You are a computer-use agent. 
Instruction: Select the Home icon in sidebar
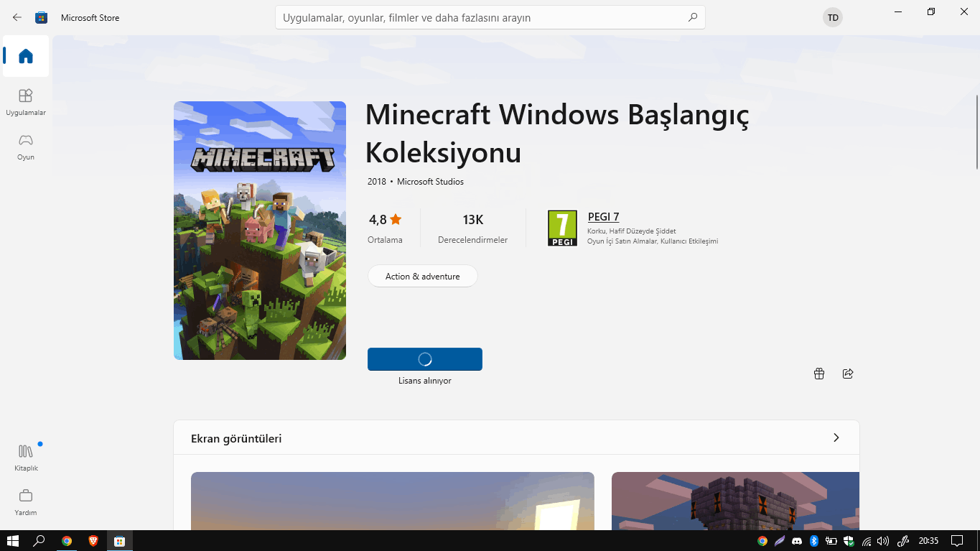tap(25, 56)
